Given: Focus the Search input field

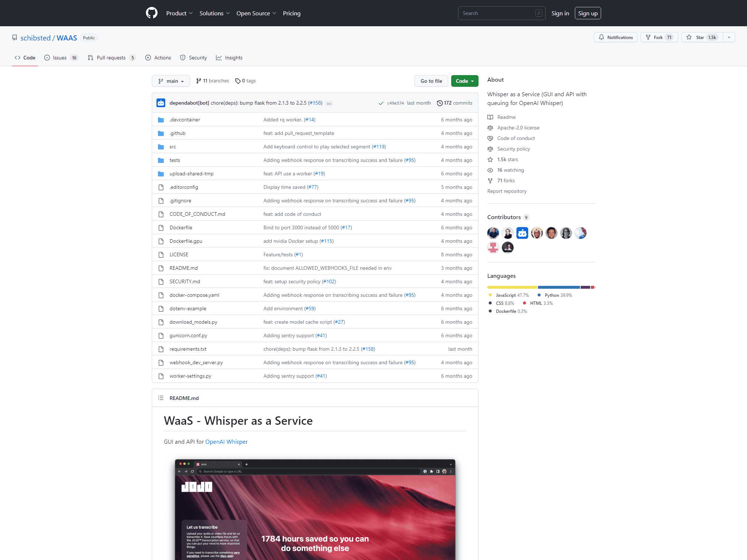Looking at the screenshot, I should tap(502, 13).
